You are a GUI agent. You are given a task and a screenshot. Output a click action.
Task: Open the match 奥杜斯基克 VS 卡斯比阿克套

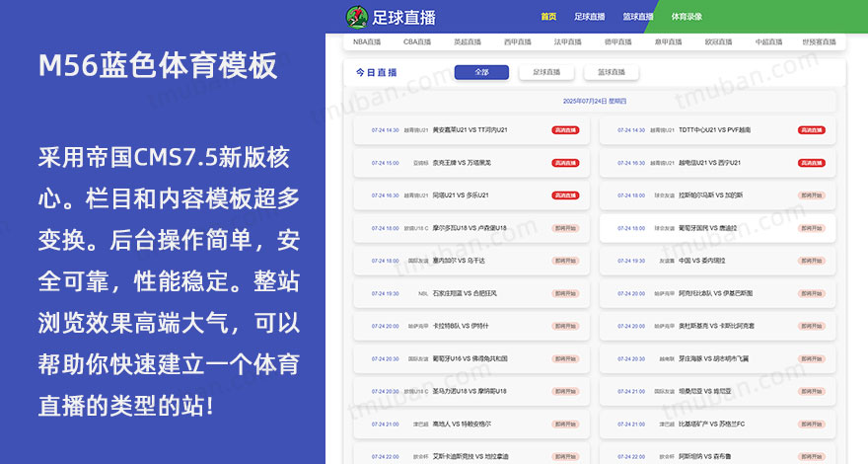717,326
